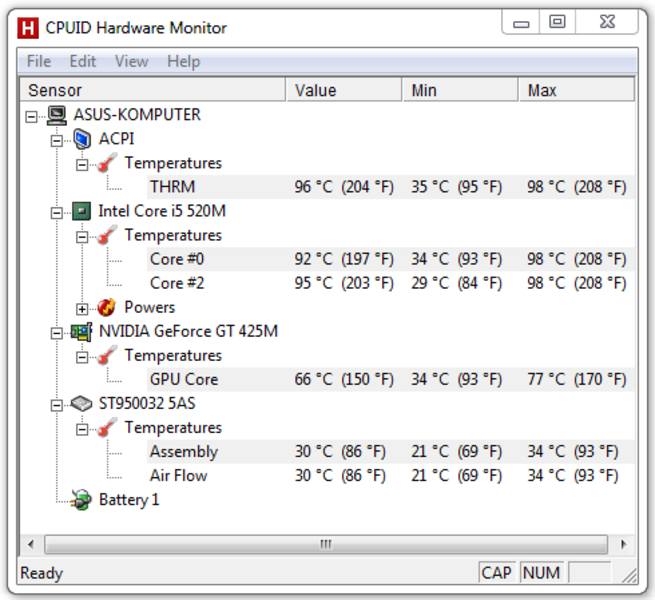The width and height of the screenshot is (655, 600).
Task: Select the Intel Core i5 520M label
Action: 162,211
